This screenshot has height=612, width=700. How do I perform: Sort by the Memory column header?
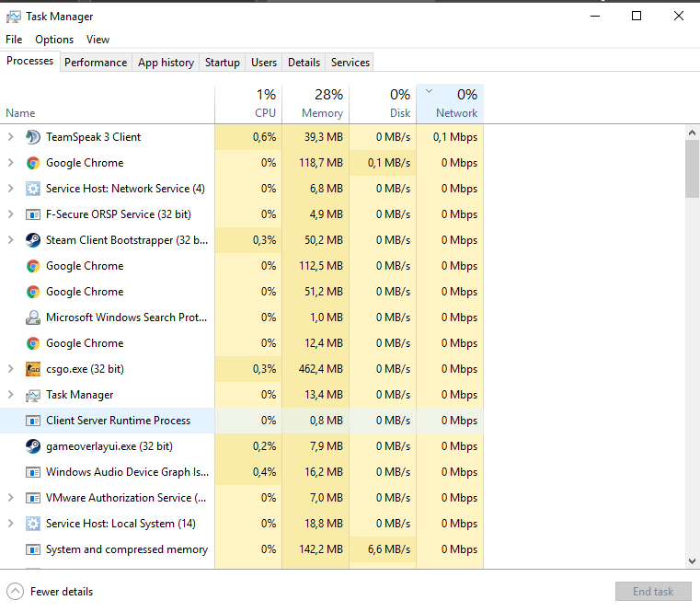coord(316,104)
